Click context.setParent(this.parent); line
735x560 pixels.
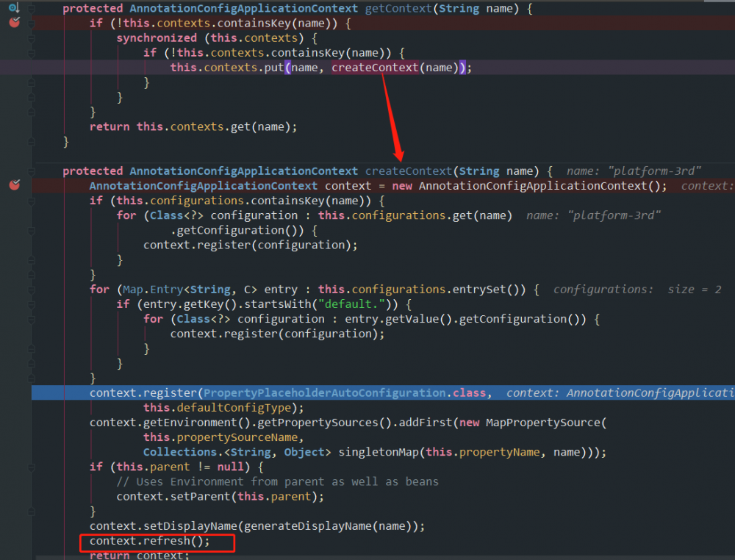click(x=220, y=496)
